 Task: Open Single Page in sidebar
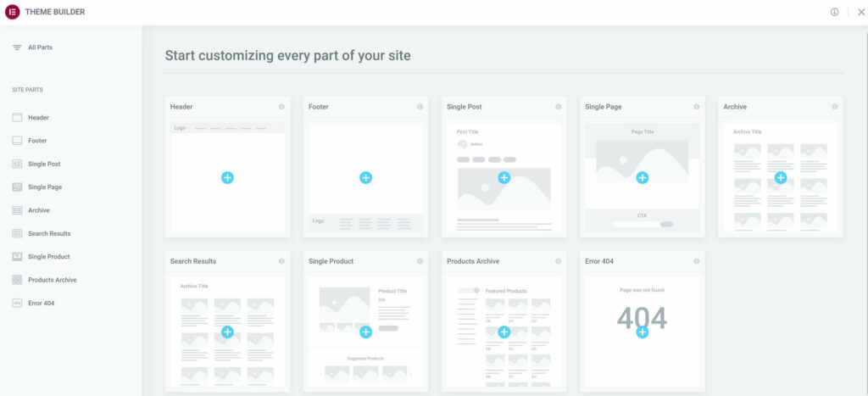pos(45,187)
